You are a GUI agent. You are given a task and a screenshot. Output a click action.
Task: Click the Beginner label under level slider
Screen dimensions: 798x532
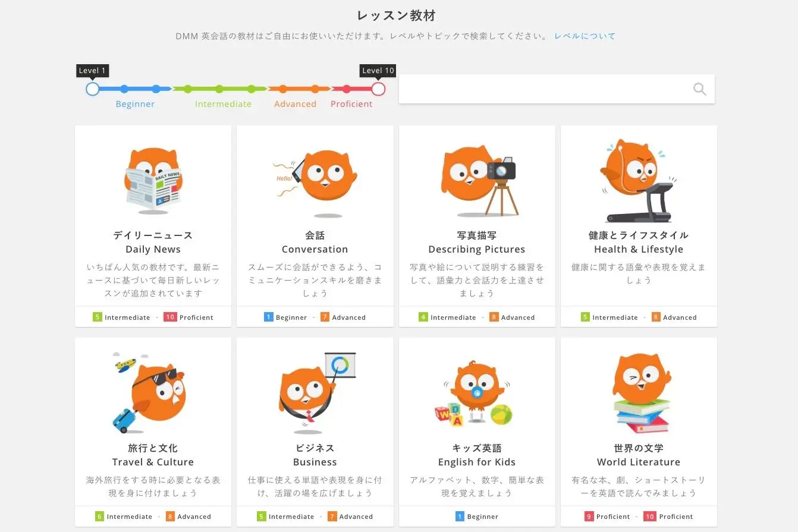pos(135,104)
